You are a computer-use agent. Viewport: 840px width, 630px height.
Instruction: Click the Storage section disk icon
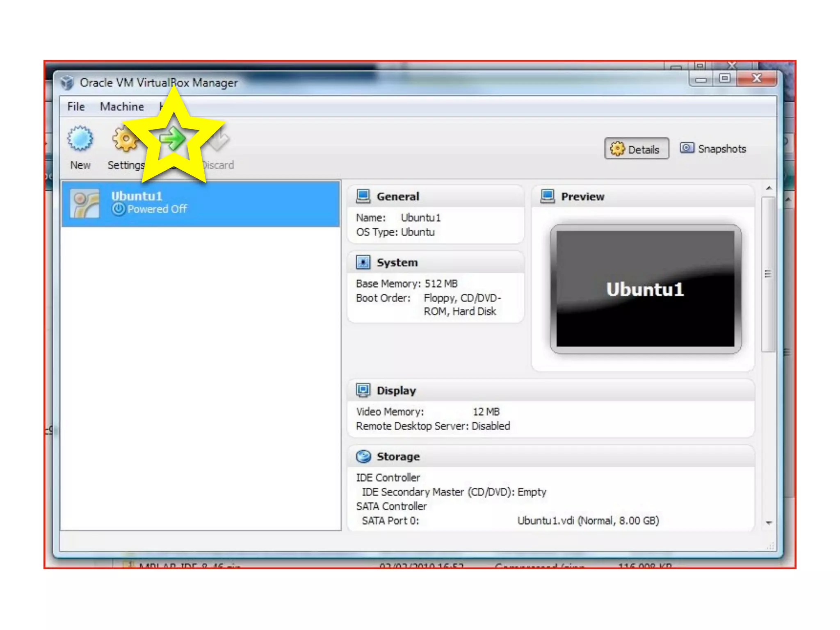coord(363,457)
